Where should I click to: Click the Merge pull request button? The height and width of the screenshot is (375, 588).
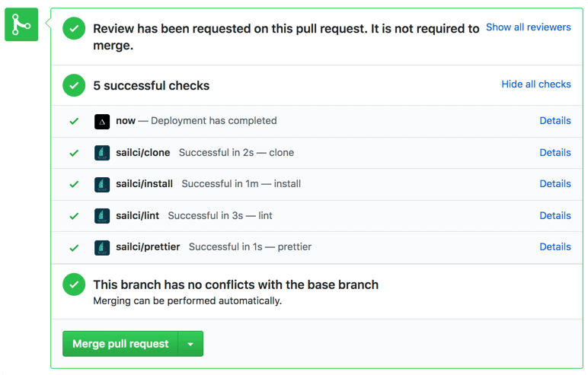pos(120,344)
